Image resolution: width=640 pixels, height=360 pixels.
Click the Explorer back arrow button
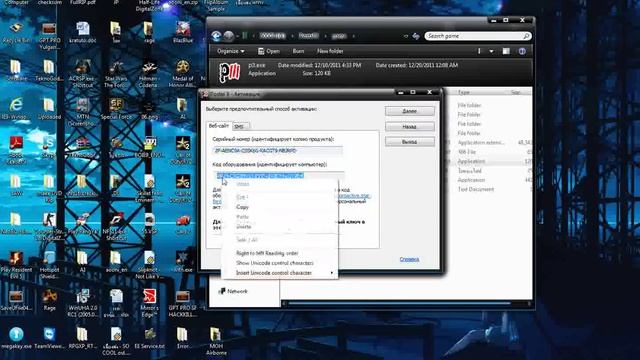[216, 36]
